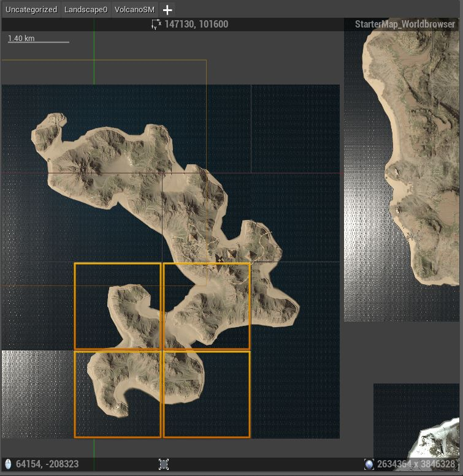Select the upper-left orange highlighted landscape tile
463x476 pixels.
tap(118, 306)
